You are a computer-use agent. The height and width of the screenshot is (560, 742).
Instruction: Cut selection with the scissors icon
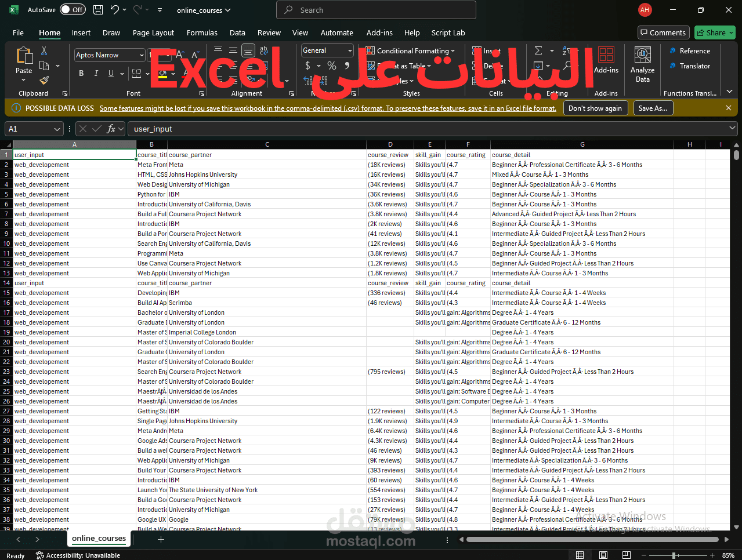click(x=44, y=51)
